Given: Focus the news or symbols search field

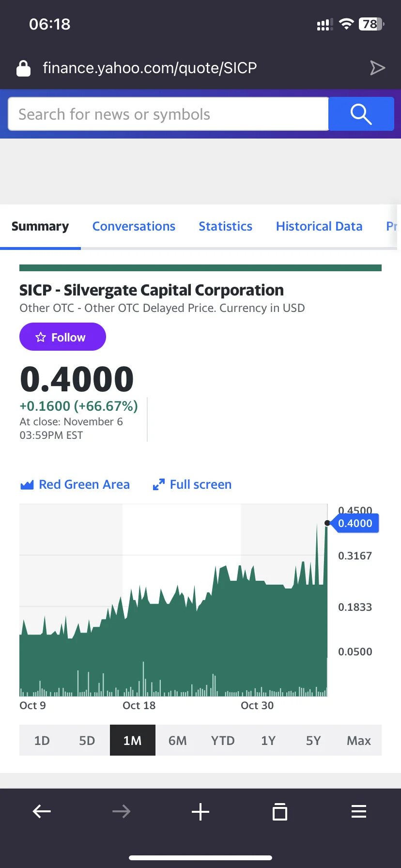Looking at the screenshot, I should click(169, 114).
